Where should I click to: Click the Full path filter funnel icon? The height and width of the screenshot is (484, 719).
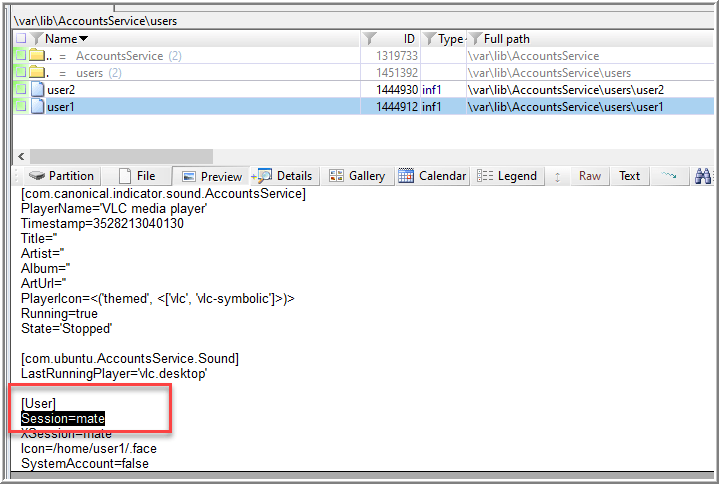(474, 39)
